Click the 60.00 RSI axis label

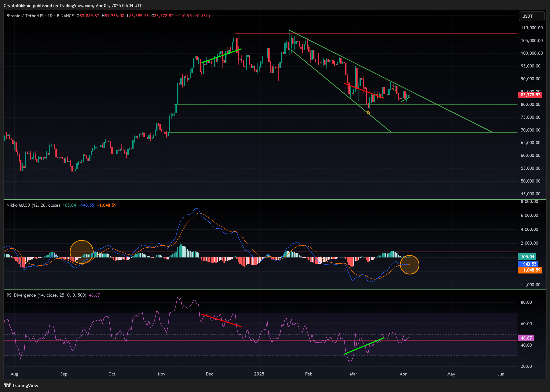coord(526,324)
